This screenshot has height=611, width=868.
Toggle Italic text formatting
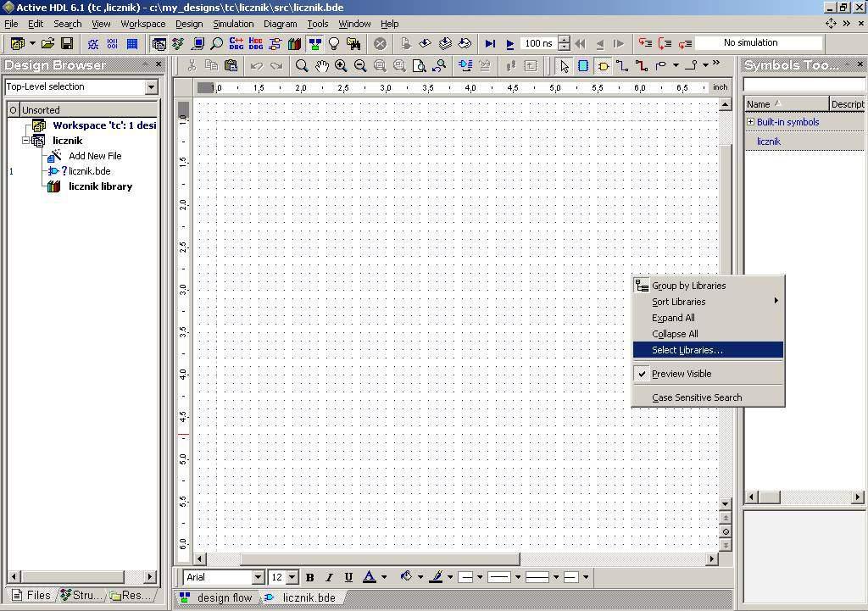[330, 577]
